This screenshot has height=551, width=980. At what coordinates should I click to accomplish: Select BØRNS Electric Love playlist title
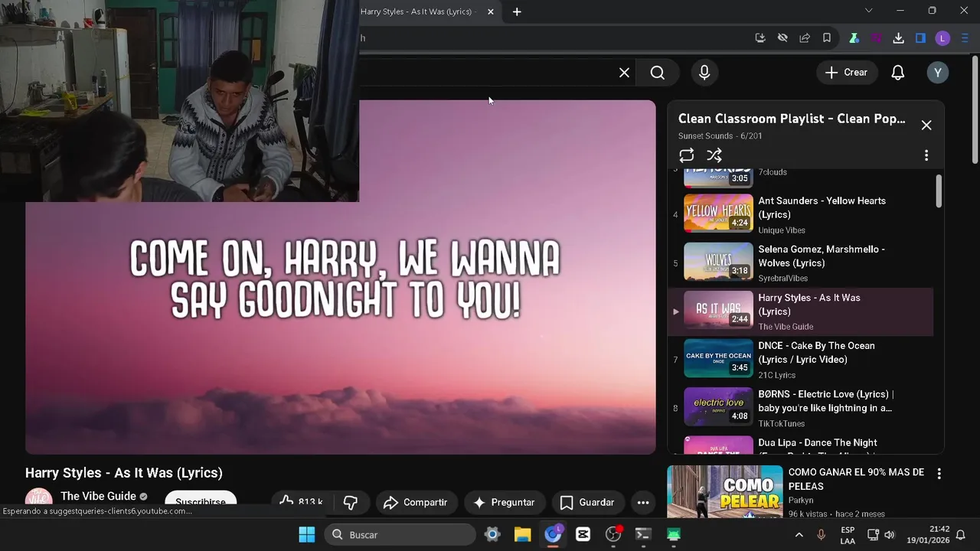pos(826,401)
